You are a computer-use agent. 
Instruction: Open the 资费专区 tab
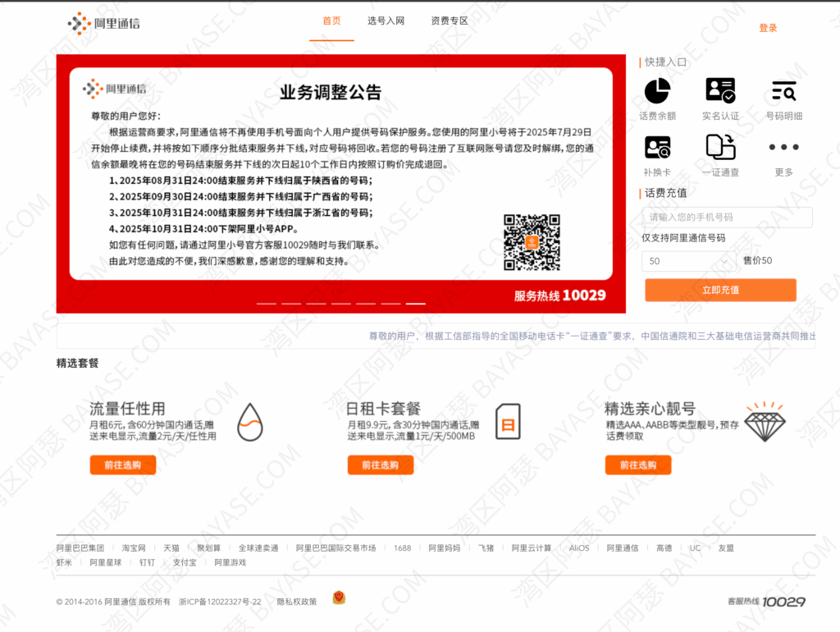(450, 21)
